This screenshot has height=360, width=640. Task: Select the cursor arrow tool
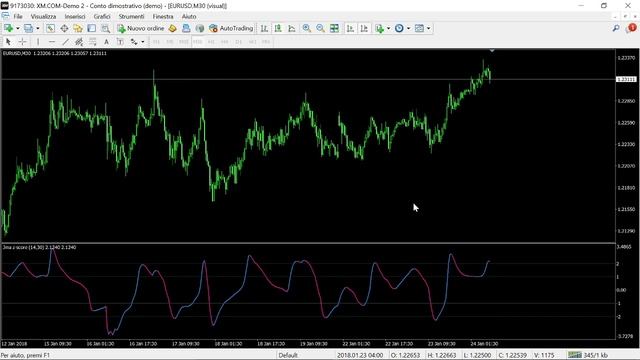pos(8,42)
